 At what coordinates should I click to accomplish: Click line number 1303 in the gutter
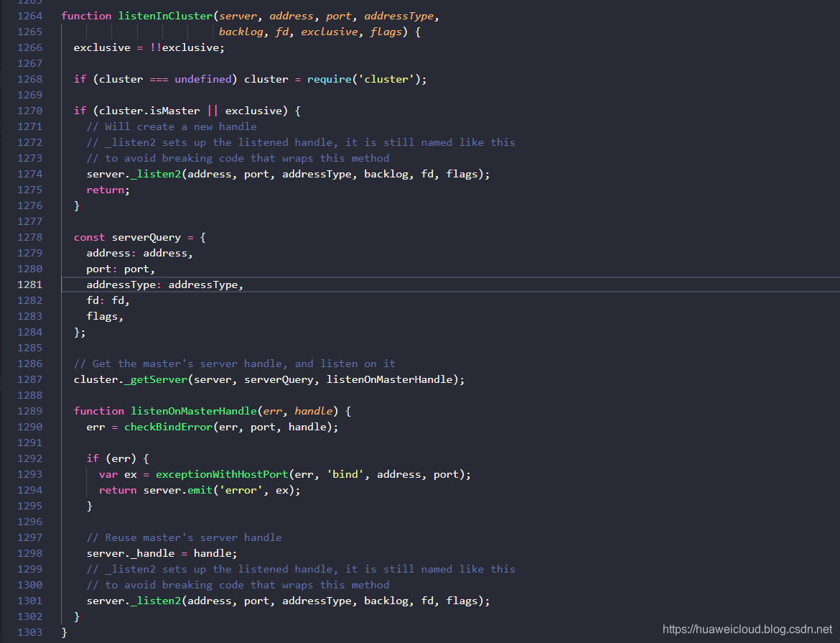pyautogui.click(x=29, y=633)
